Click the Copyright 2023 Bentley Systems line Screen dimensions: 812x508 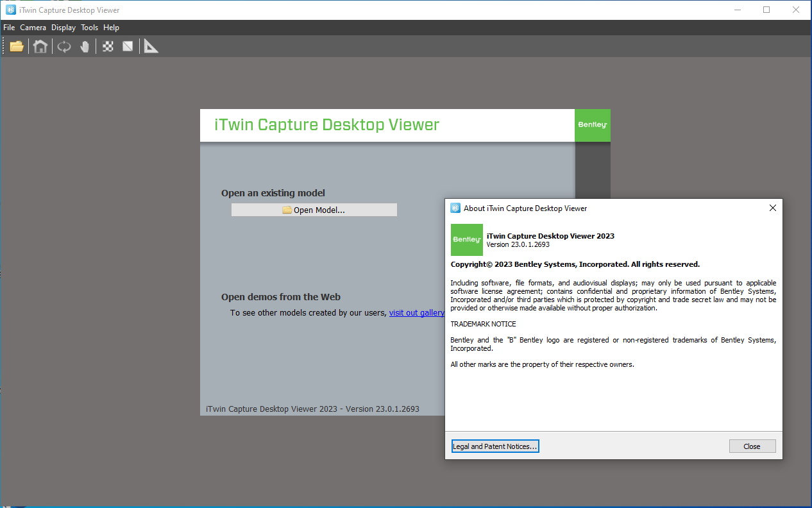(x=575, y=264)
